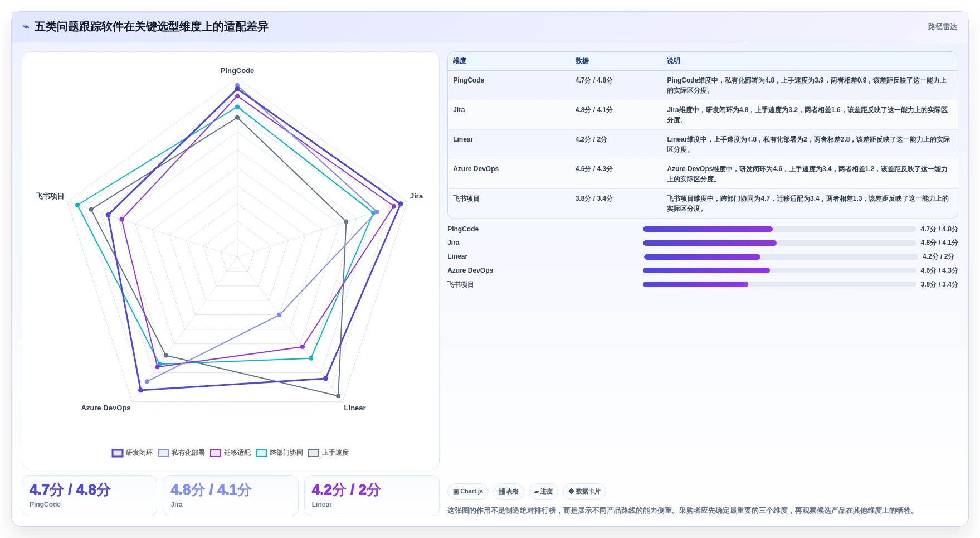Click the 数据卡片 tag button

[x=584, y=491]
